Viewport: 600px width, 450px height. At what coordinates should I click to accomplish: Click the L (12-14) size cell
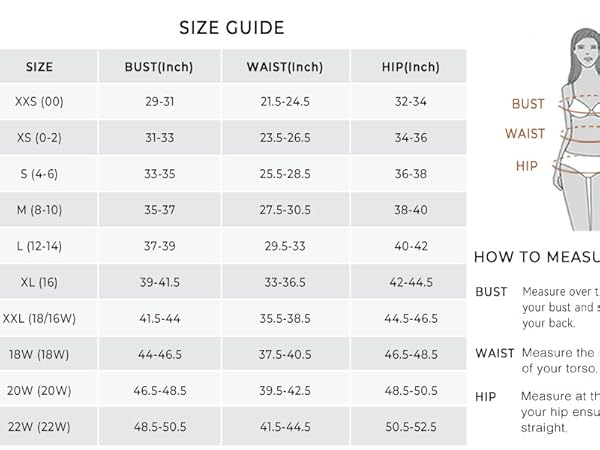(x=39, y=246)
